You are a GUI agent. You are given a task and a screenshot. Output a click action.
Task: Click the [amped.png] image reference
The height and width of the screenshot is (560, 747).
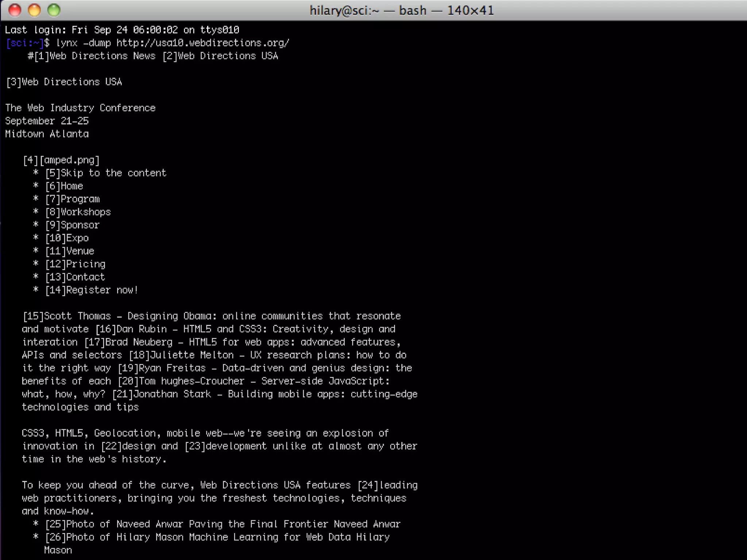pyautogui.click(x=69, y=160)
